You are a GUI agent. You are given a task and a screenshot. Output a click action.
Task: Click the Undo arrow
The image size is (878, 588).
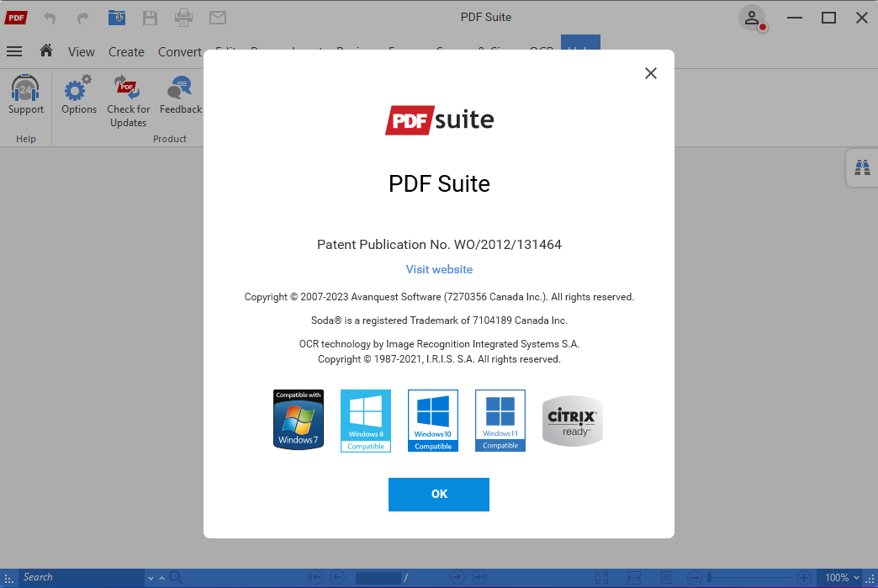(x=50, y=18)
